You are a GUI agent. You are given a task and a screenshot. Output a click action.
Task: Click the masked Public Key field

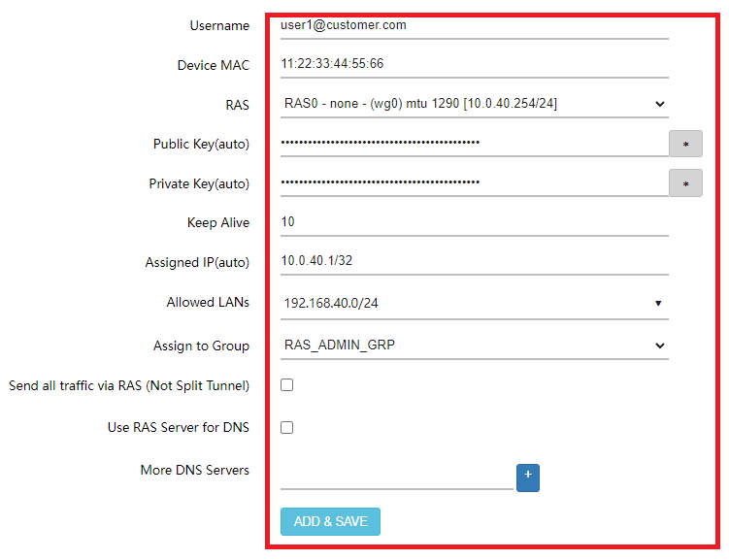(x=474, y=144)
